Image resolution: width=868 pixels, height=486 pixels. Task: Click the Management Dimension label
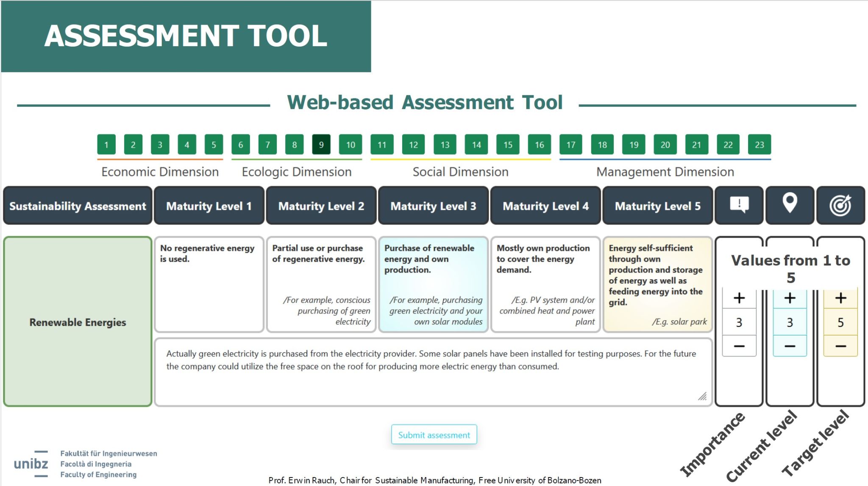pos(665,172)
